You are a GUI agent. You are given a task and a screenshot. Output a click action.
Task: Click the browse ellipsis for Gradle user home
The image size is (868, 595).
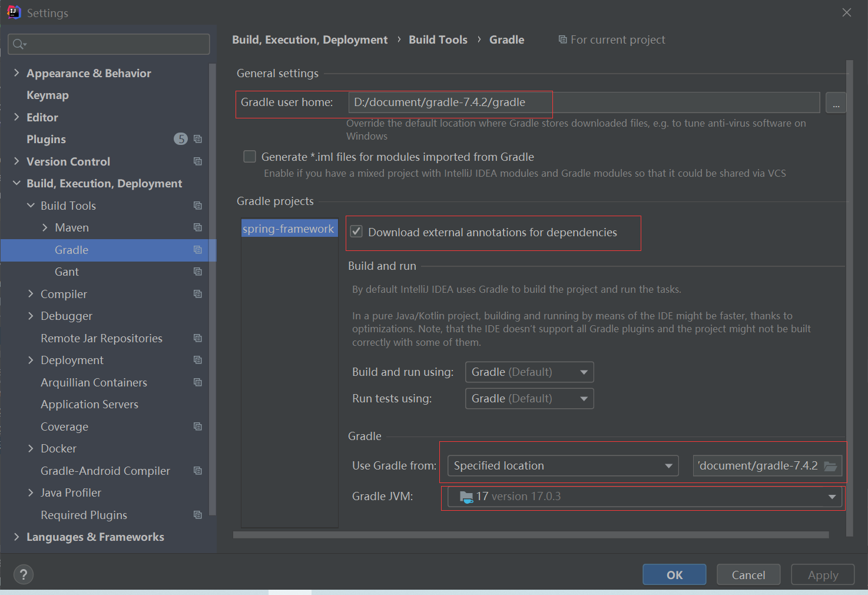click(x=836, y=103)
